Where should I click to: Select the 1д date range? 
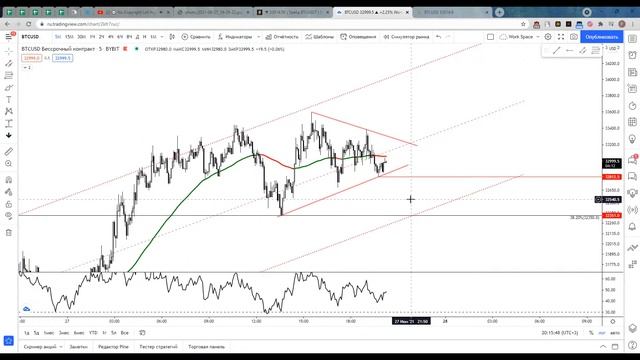tap(27, 333)
